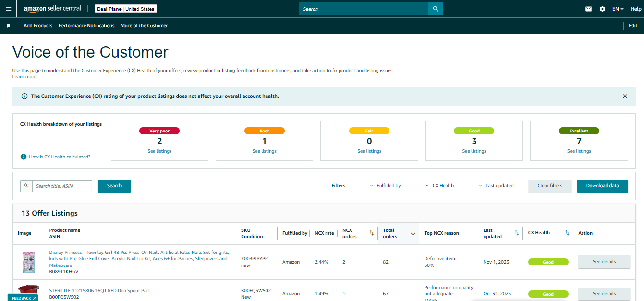644x301 pixels.
Task: Expand the Fulfilled by filter
Action: click(x=385, y=186)
